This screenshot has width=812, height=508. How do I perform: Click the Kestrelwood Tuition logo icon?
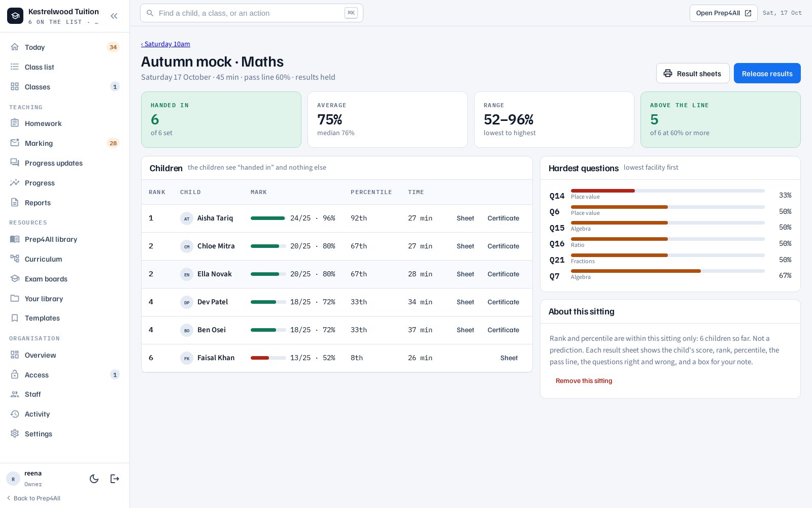[x=15, y=16]
